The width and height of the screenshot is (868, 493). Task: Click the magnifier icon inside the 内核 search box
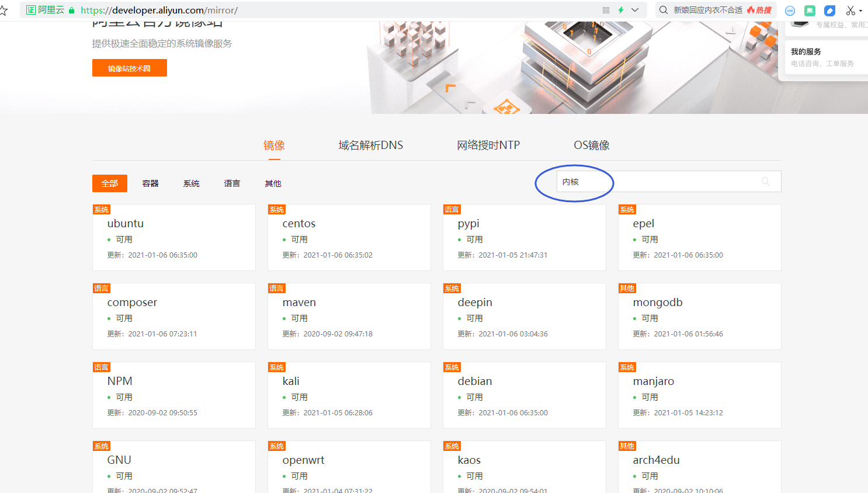coord(766,182)
